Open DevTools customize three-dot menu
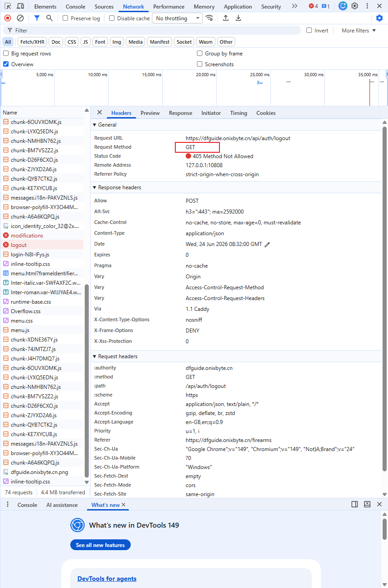This screenshot has height=588, width=388. pyautogui.click(x=367, y=6)
